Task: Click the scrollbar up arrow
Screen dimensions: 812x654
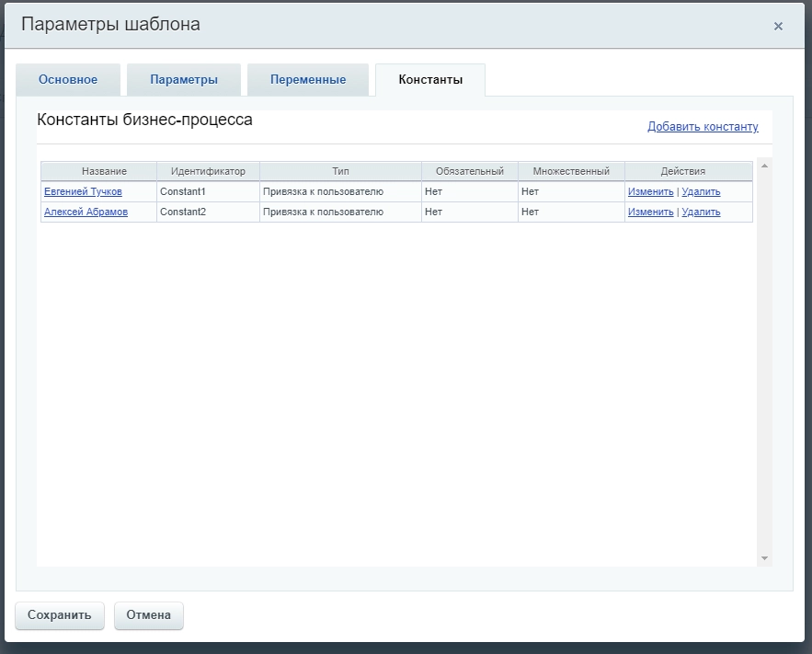Action: (x=764, y=166)
